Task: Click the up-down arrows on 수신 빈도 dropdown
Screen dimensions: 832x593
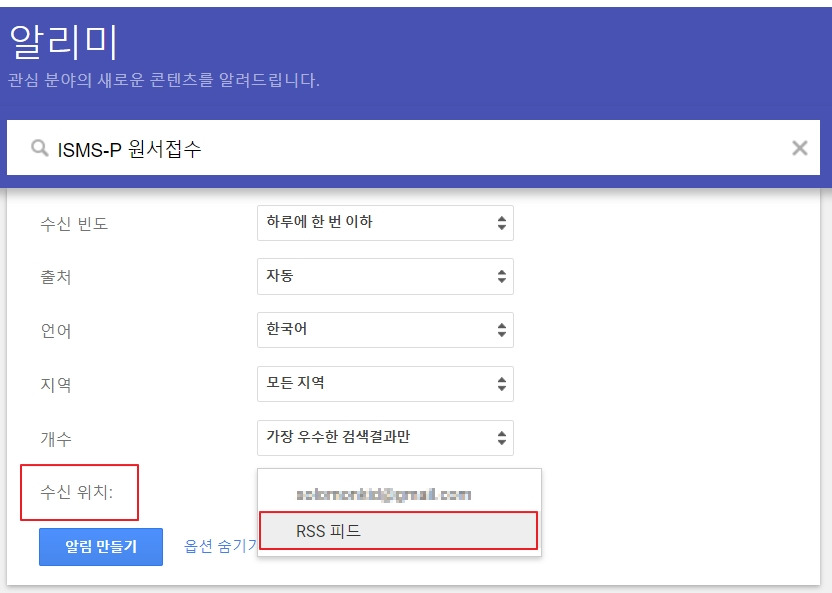Action: tap(501, 222)
